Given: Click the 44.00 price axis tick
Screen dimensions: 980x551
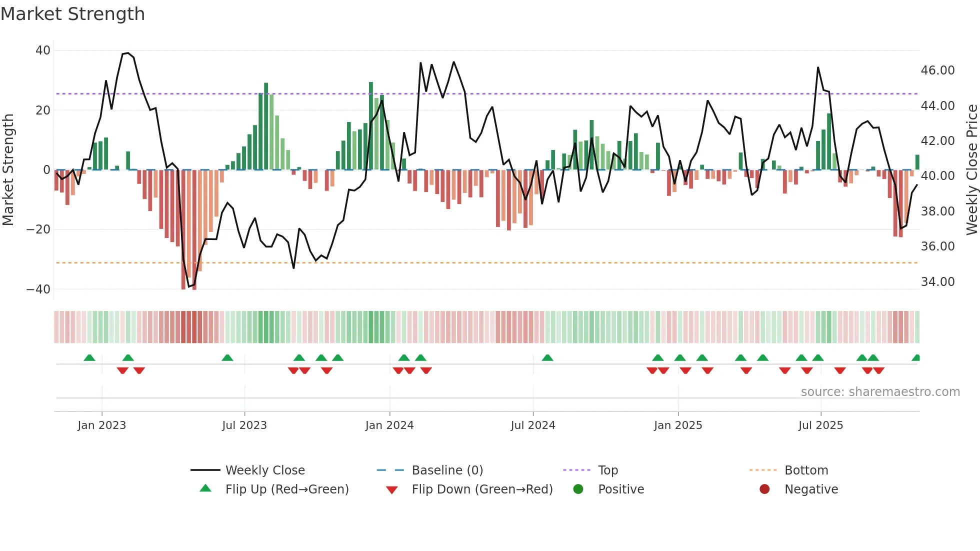Looking at the screenshot, I should pos(938,105).
